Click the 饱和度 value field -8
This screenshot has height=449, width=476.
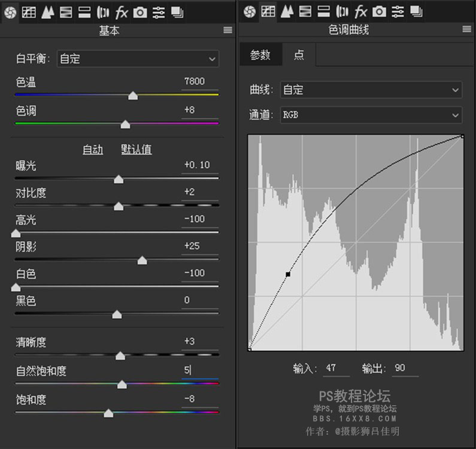(200, 399)
